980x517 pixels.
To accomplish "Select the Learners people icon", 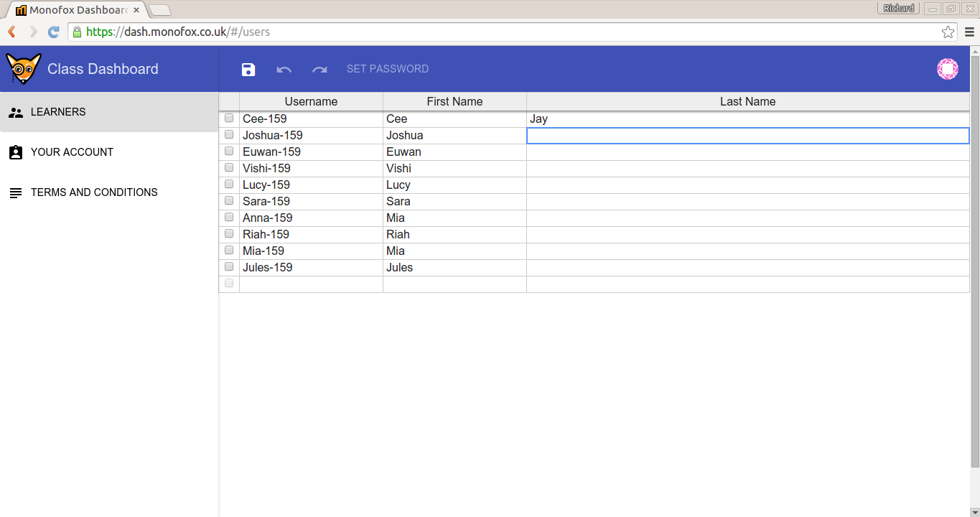I will [x=16, y=112].
